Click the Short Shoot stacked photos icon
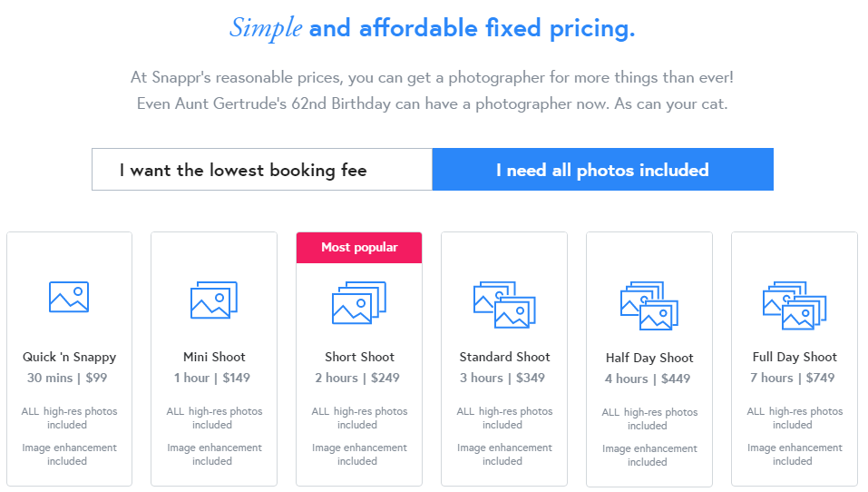 point(358,302)
